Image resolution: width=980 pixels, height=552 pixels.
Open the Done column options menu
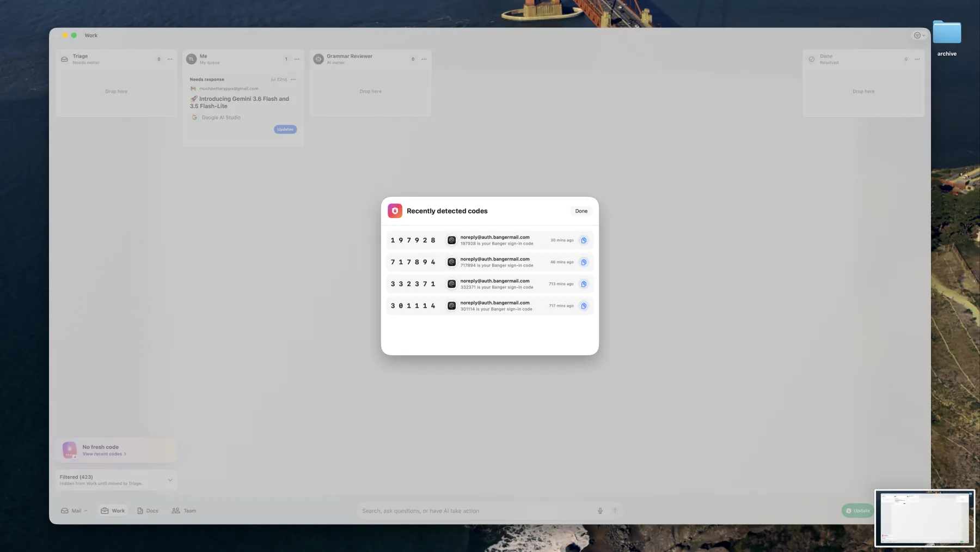pos(917,59)
